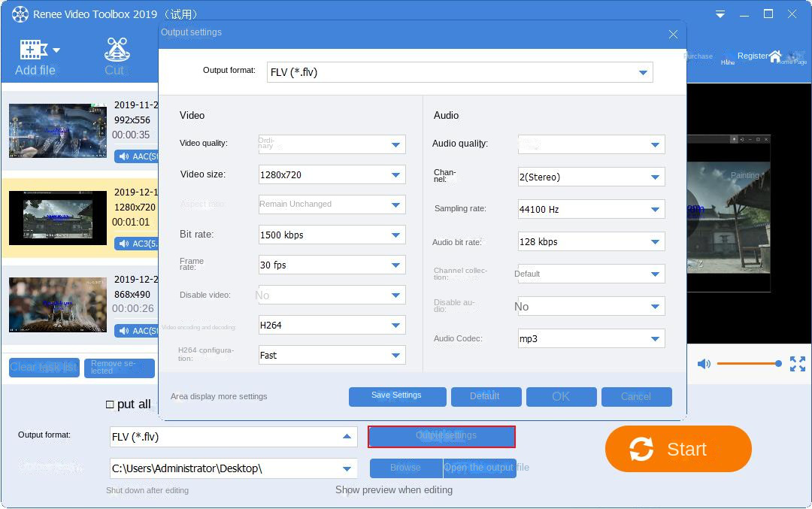Click the AAC audio track speaker icon on first video
This screenshot has height=509, width=812.
123,156
